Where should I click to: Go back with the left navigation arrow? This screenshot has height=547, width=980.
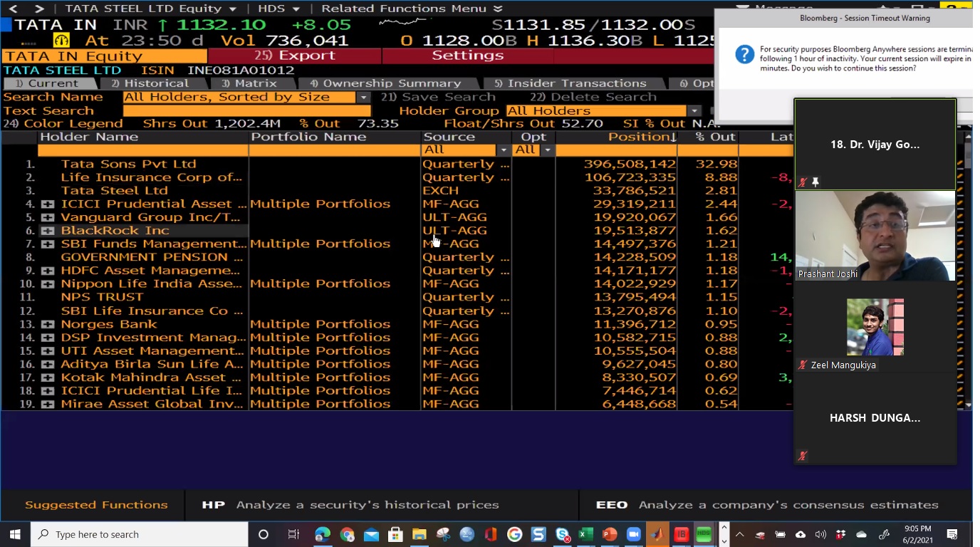tap(14, 9)
